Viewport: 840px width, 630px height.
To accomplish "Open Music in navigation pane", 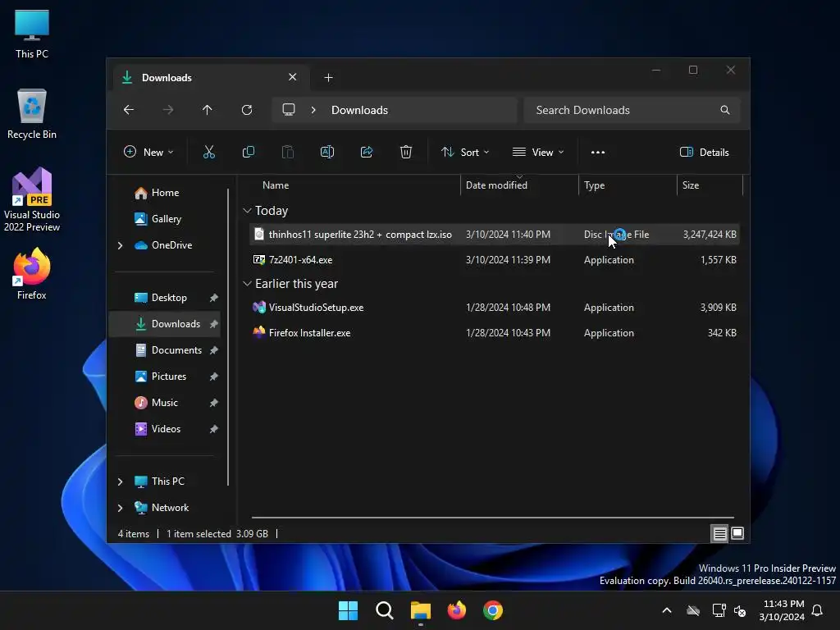I will coord(164,403).
